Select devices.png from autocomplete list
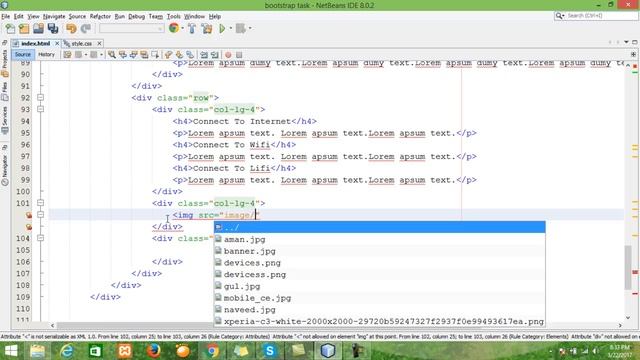This screenshot has height=360, width=640. pyautogui.click(x=380, y=263)
